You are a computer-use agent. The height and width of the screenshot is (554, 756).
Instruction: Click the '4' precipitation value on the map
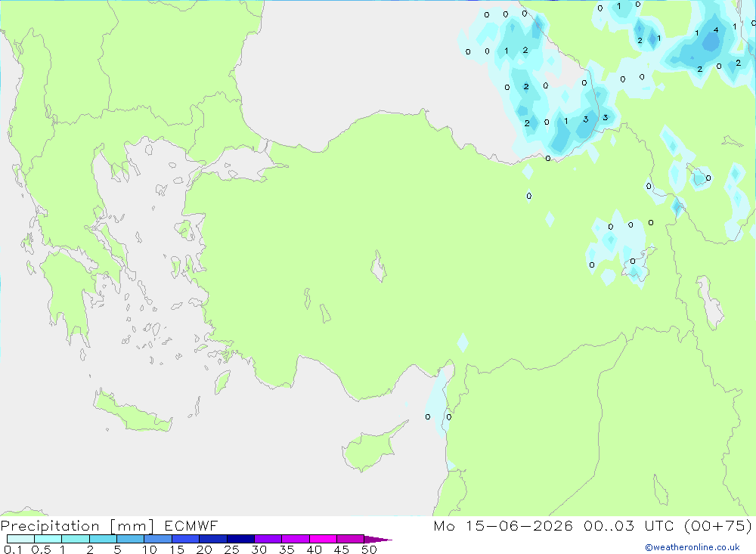[x=716, y=30]
